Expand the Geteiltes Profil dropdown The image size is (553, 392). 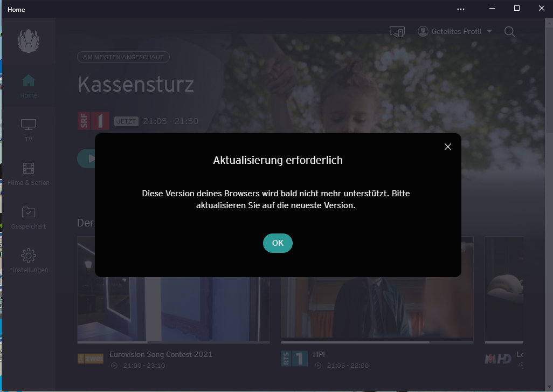454,31
